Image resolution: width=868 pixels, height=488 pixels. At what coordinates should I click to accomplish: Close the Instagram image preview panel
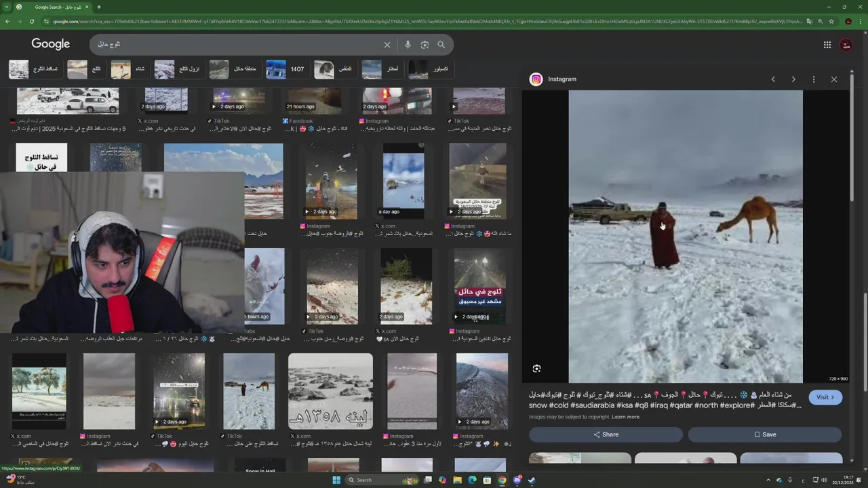coord(834,79)
